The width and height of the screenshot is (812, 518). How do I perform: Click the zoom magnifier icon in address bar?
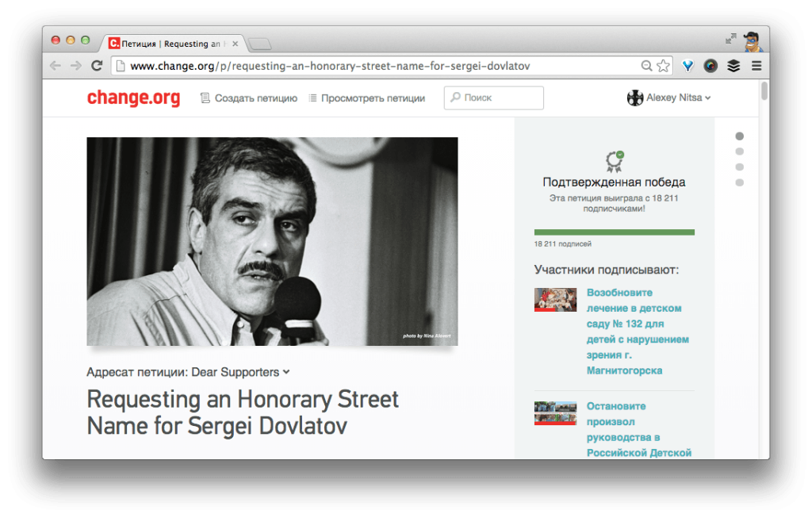[647, 66]
